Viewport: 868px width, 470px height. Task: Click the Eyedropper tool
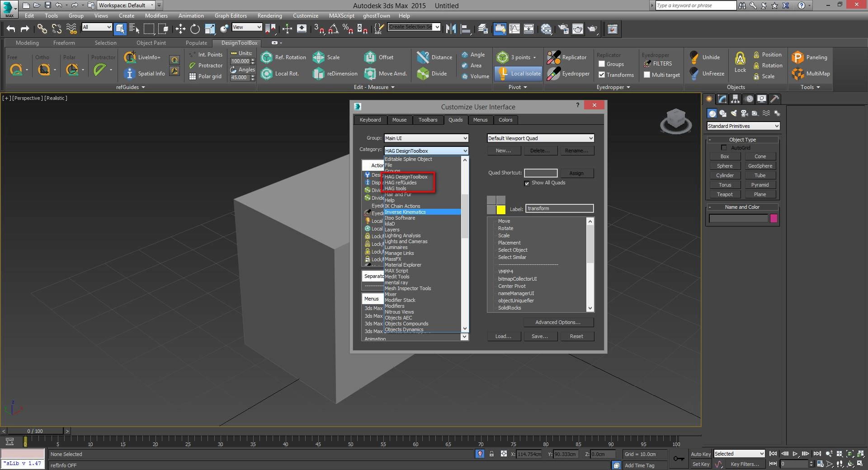click(x=568, y=73)
